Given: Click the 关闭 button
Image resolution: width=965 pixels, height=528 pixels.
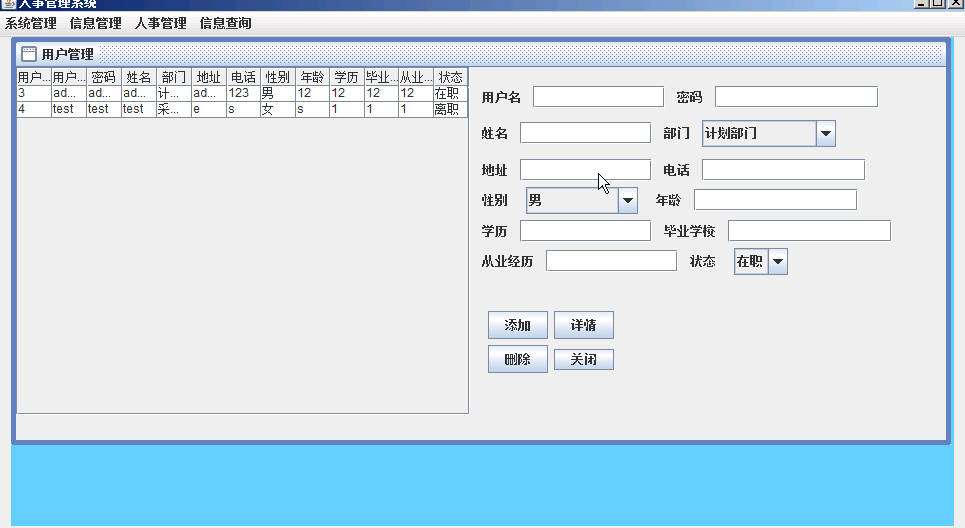Looking at the screenshot, I should click(x=583, y=359).
